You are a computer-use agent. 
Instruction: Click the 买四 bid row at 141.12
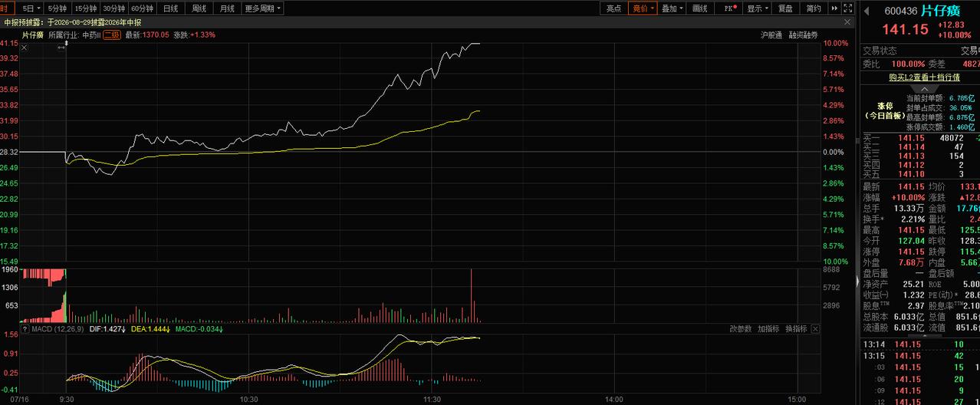(921, 165)
